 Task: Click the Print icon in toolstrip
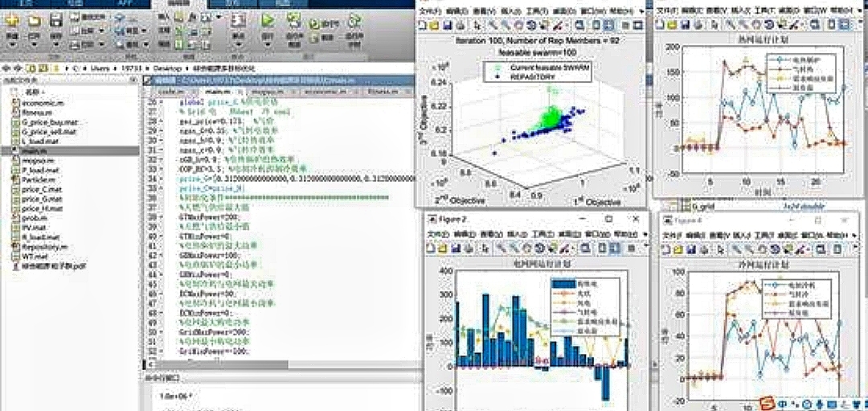(x=76, y=45)
